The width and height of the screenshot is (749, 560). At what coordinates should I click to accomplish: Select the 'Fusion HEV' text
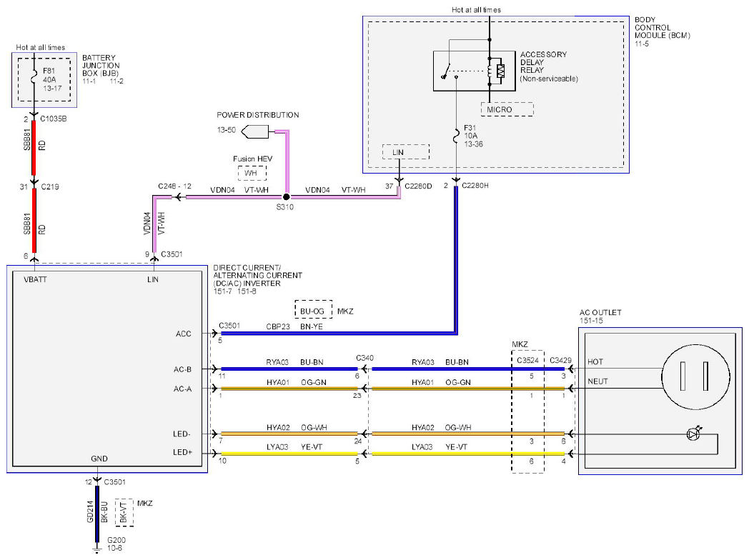pyautogui.click(x=252, y=159)
